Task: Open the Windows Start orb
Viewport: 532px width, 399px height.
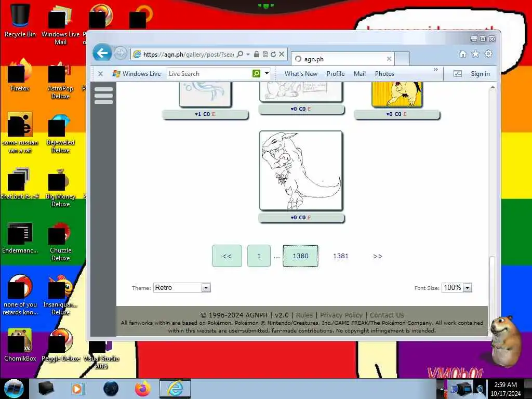Action: [x=14, y=389]
